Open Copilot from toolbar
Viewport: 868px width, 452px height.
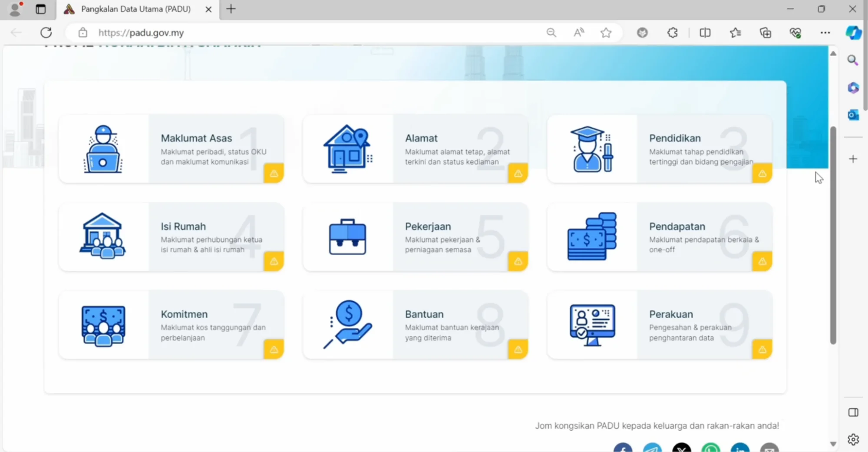(x=853, y=33)
